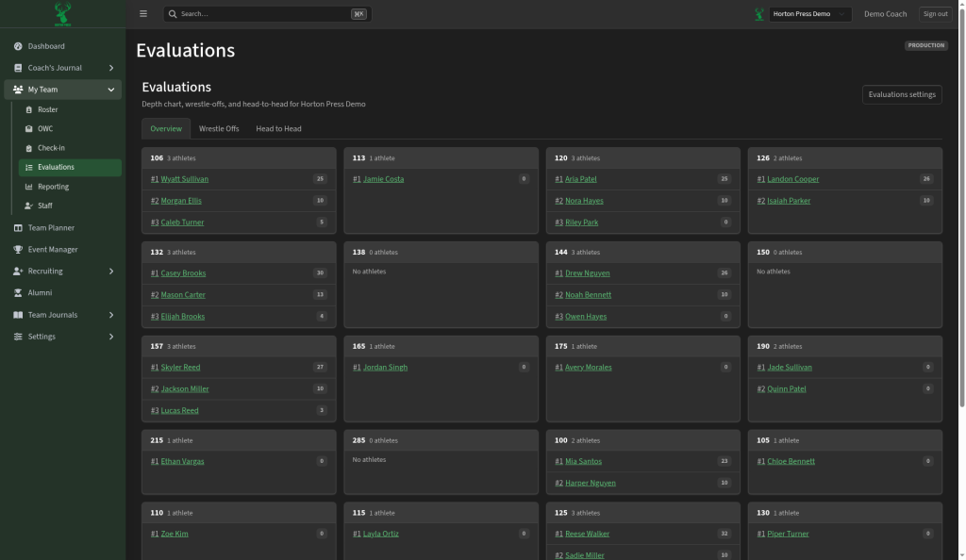Focus the Search input field
The width and height of the screenshot is (966, 560).
point(267,13)
